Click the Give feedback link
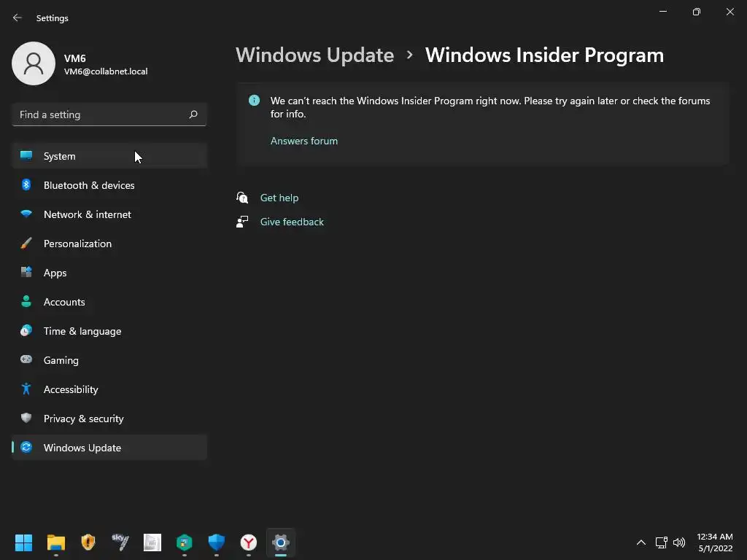The image size is (747, 560). click(292, 222)
